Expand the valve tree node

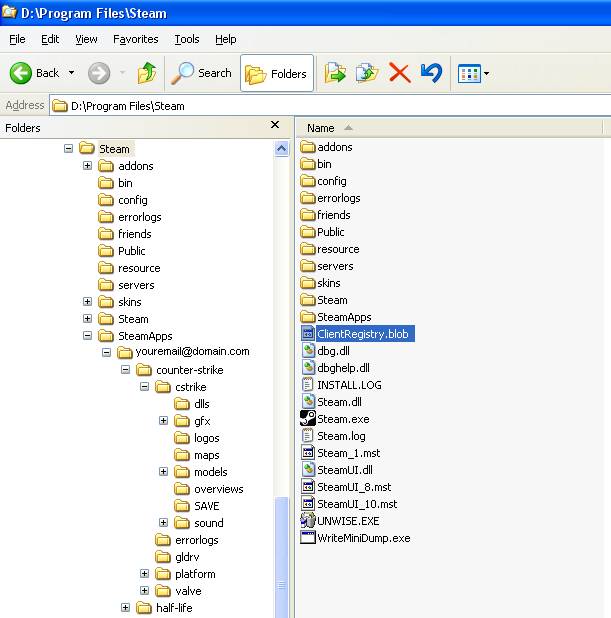coord(145,590)
